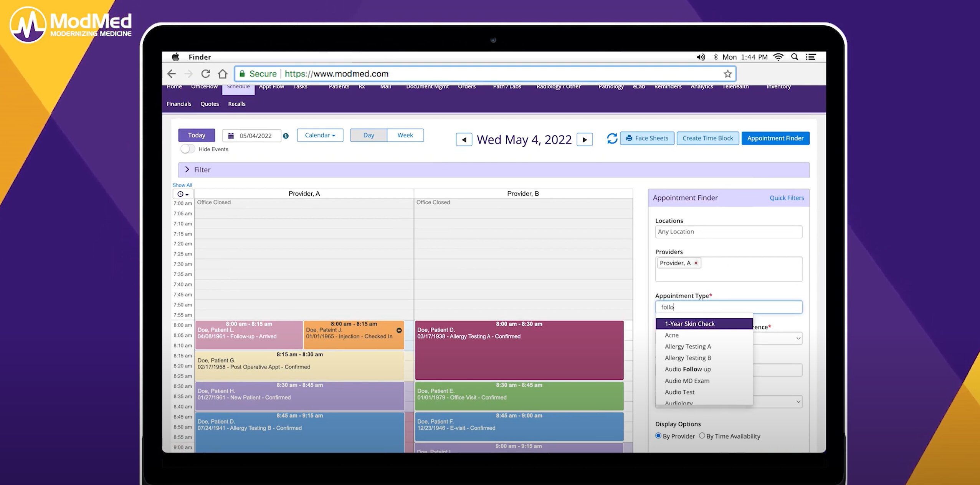Click browser bookmark star icon
The image size is (980, 485).
[x=727, y=74]
